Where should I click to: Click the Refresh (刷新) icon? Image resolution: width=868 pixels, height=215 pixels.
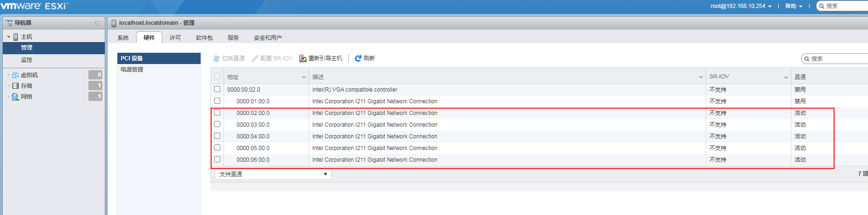click(x=358, y=58)
